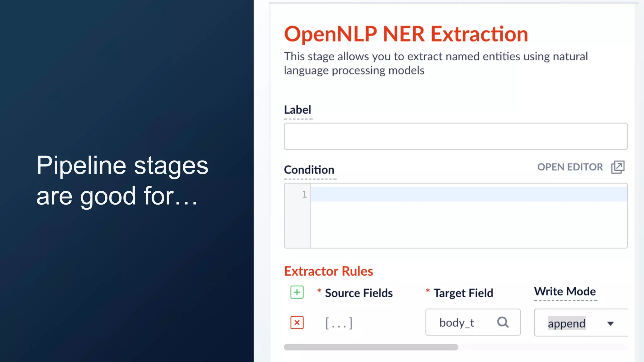Expand the Source Fields [...] list
This screenshot has width=644, height=362.
coord(339,323)
